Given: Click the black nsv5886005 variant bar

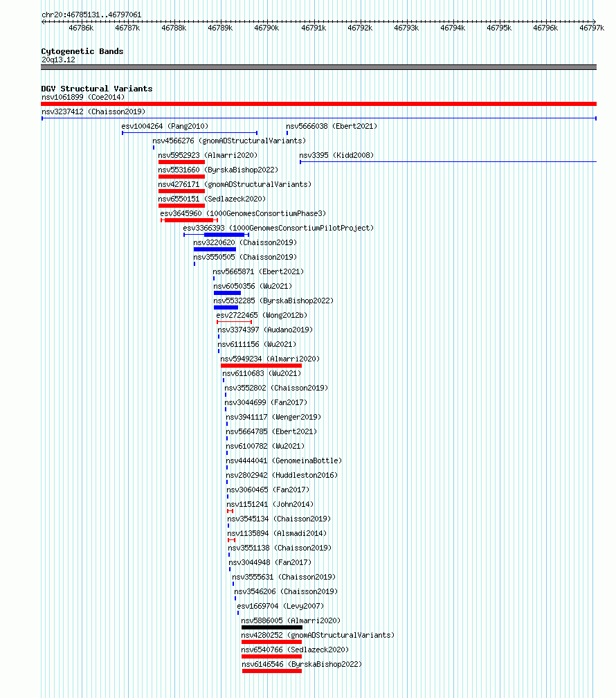Looking at the screenshot, I should click(x=272, y=627).
